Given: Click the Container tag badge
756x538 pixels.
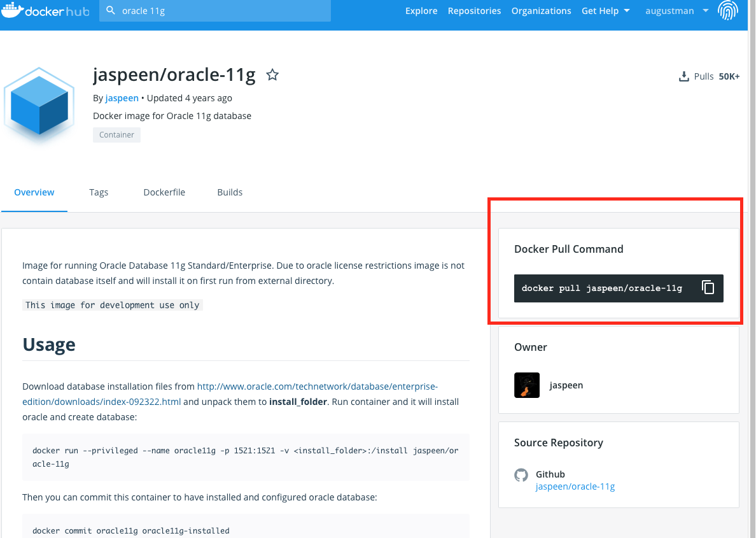Looking at the screenshot, I should (116, 134).
